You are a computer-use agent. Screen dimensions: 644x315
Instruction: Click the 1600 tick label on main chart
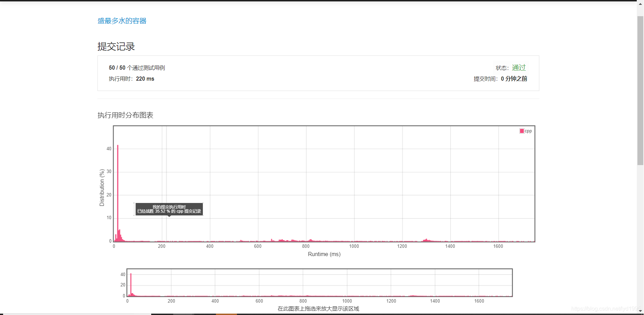[x=498, y=246]
